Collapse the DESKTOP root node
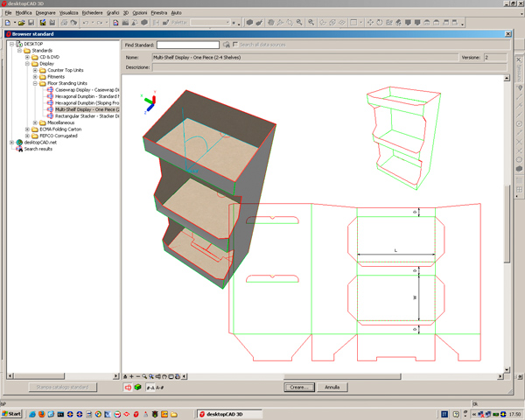The image size is (525, 420). (x=11, y=44)
